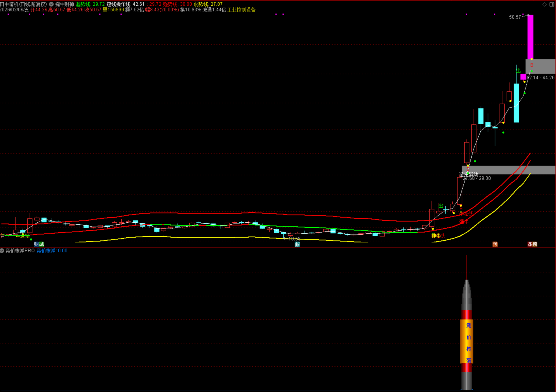
Task: Click the 工业控制设备 industry link
Action: [241, 10]
